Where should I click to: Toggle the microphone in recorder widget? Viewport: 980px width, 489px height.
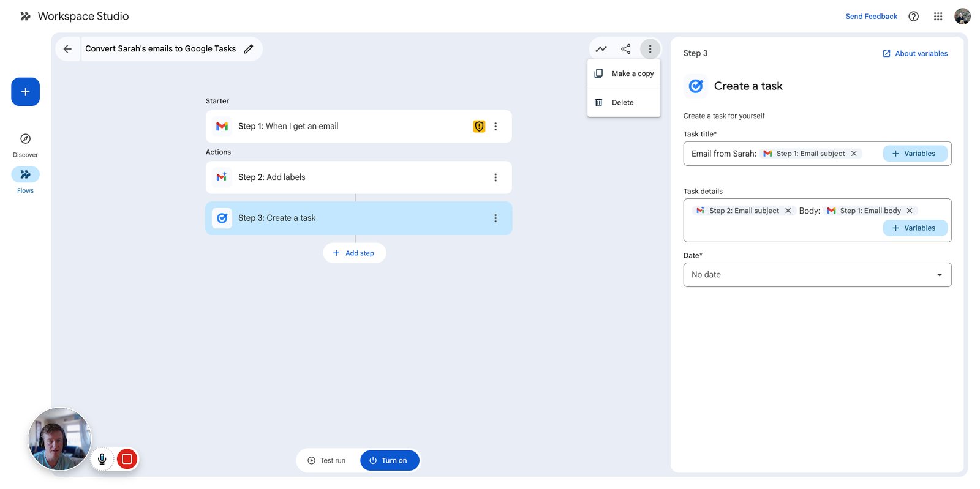(102, 459)
